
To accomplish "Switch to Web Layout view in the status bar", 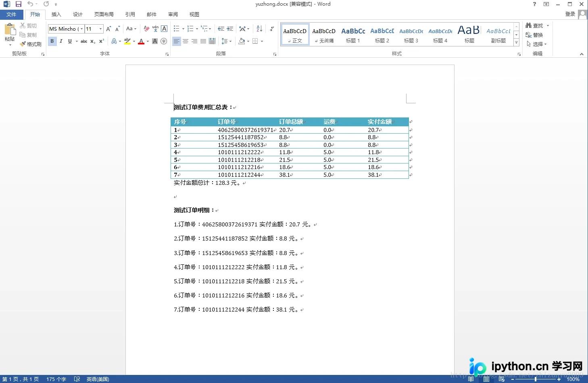I will click(x=502, y=379).
